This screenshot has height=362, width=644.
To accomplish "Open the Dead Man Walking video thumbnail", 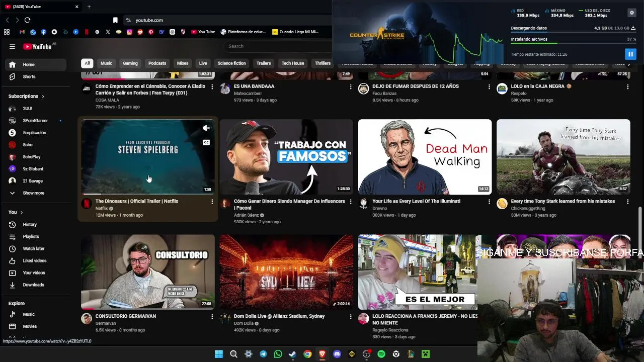I will 425,157.
